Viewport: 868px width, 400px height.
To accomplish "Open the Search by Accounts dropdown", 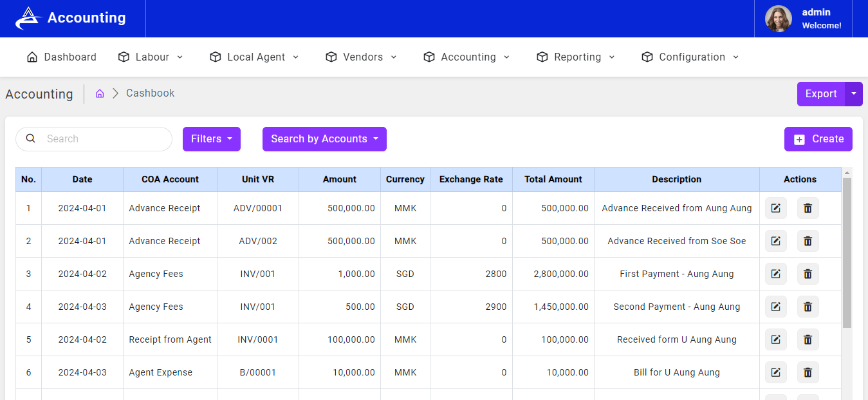I will [x=324, y=139].
